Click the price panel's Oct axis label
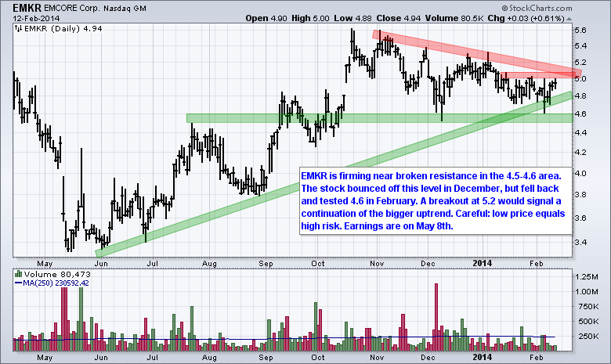This screenshot has height=364, width=611. [318, 264]
